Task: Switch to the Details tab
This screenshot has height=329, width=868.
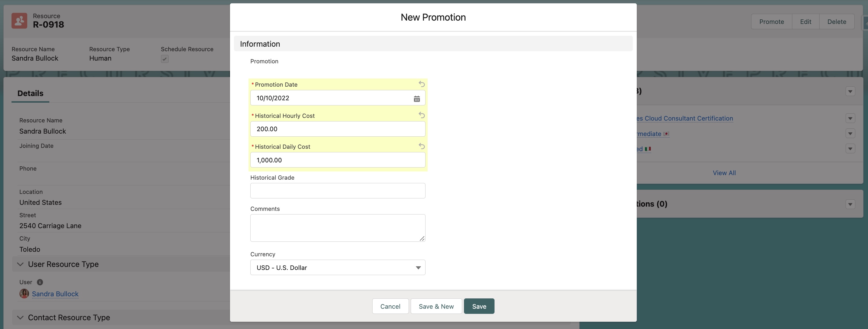Action: [30, 93]
